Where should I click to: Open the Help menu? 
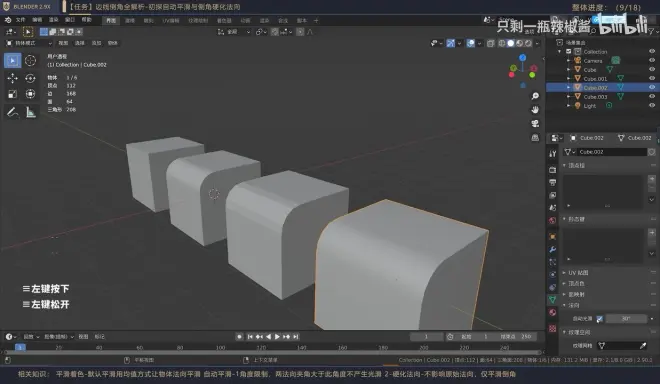point(86,20)
